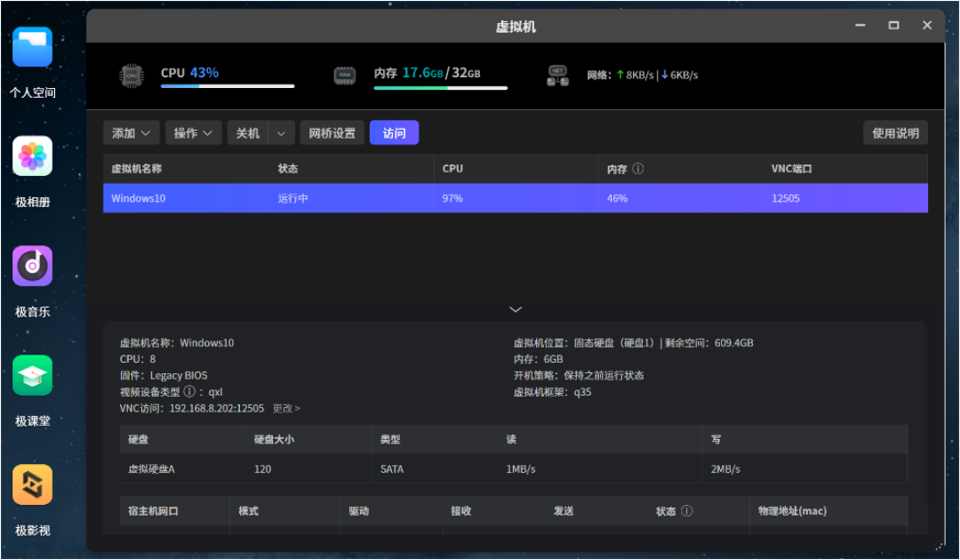Open the 极影视 video app icon
Screen dimensions: 960x560
pos(33,484)
